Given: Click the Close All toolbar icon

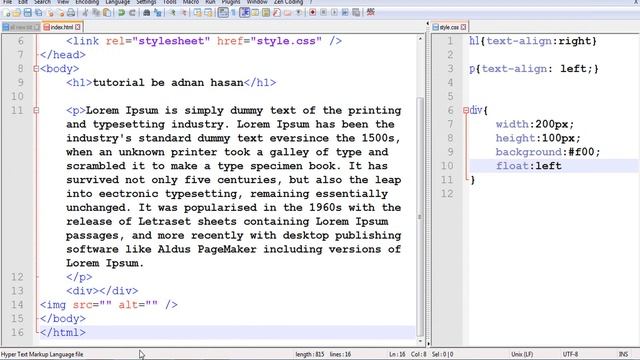Looking at the screenshot, I should (60, 13).
